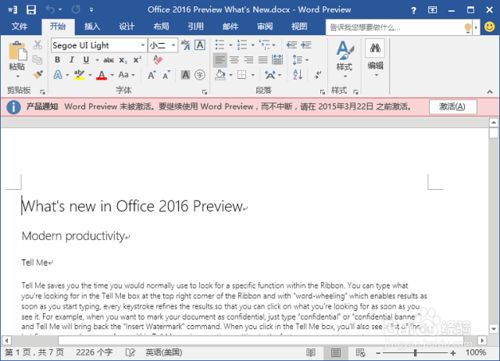Undo the last action

point(51,10)
